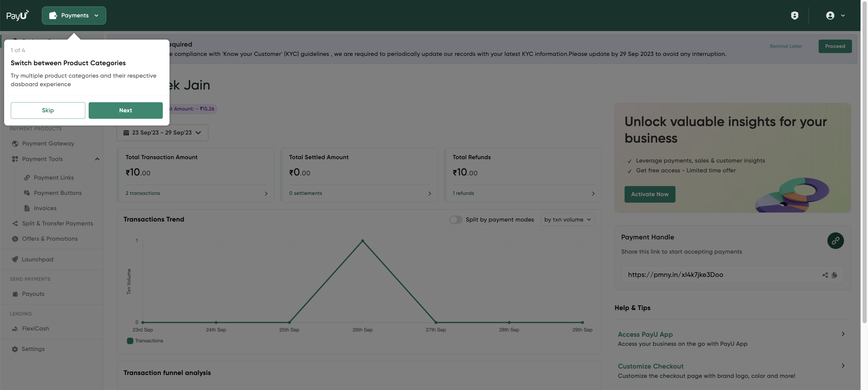Image resolution: width=868 pixels, height=390 pixels.
Task: Click the Skip button in the tour popup
Action: 48,110
